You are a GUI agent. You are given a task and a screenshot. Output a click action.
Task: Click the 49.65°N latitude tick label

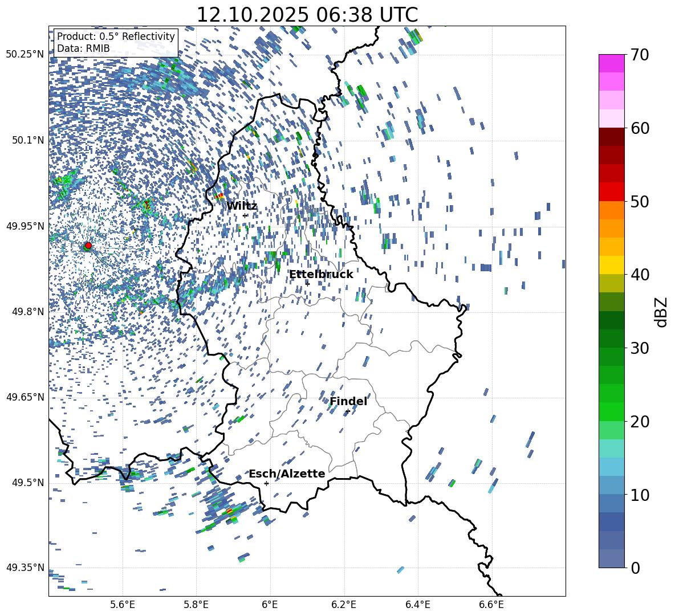[25, 397]
